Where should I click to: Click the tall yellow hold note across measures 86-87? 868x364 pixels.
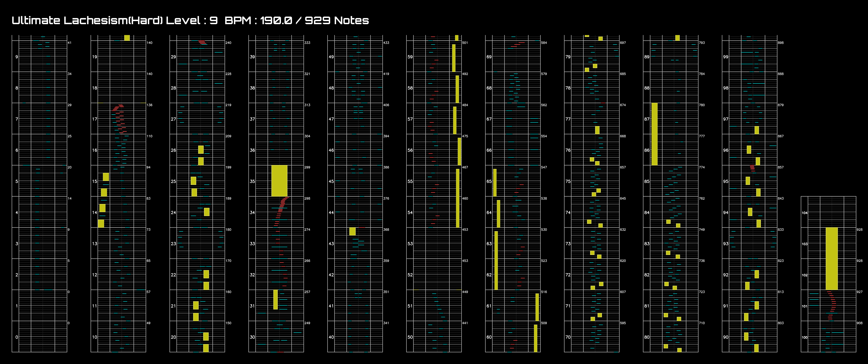pyautogui.click(x=654, y=134)
